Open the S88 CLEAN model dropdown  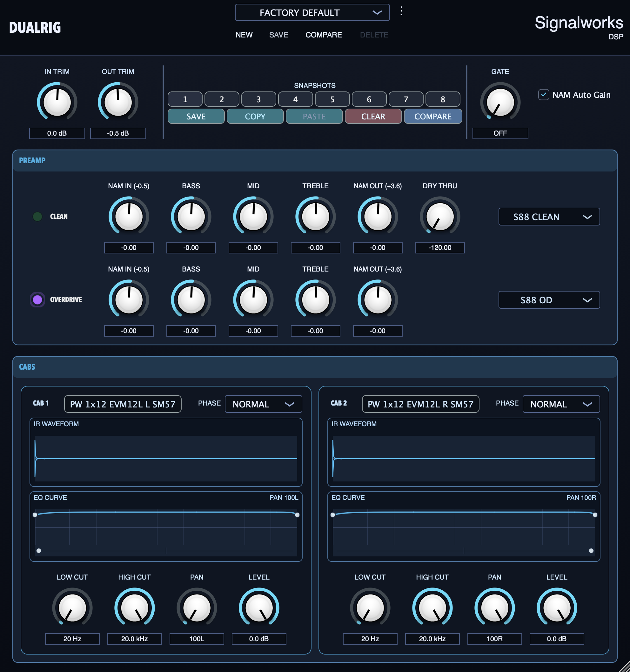pos(549,217)
